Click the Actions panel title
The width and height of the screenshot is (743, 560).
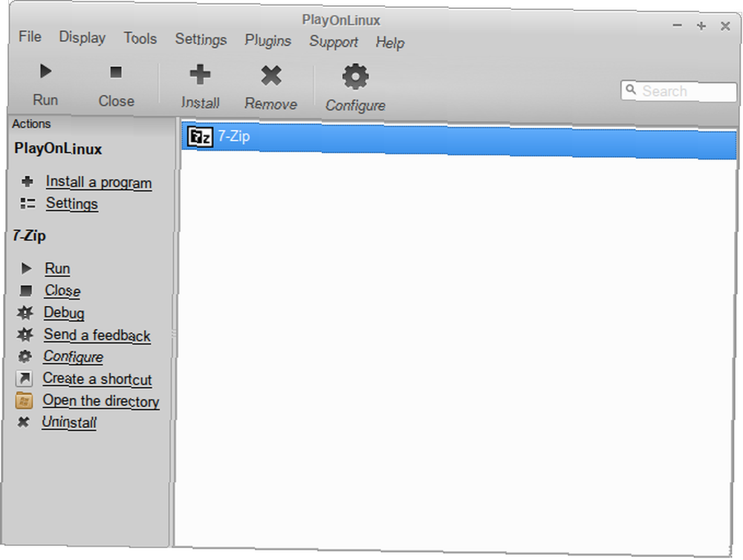[31, 123]
